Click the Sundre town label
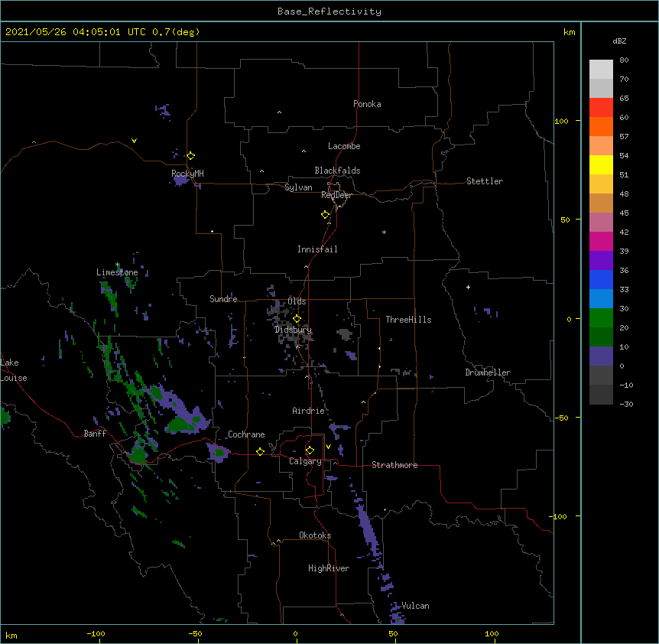The image size is (659, 644). click(x=223, y=299)
